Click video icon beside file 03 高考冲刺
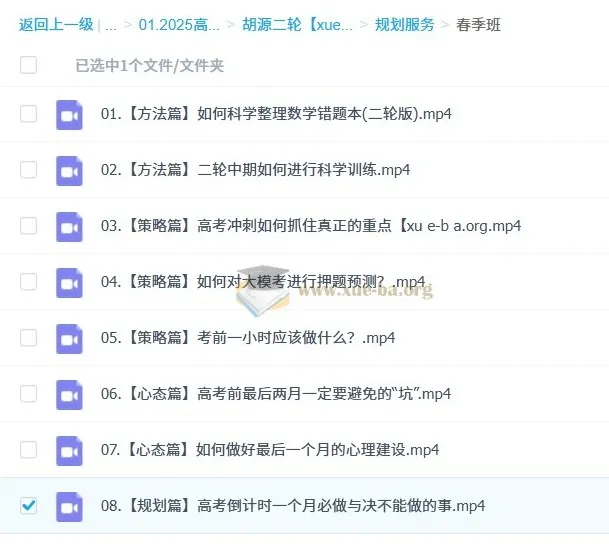The width and height of the screenshot is (609, 547). tap(68, 226)
